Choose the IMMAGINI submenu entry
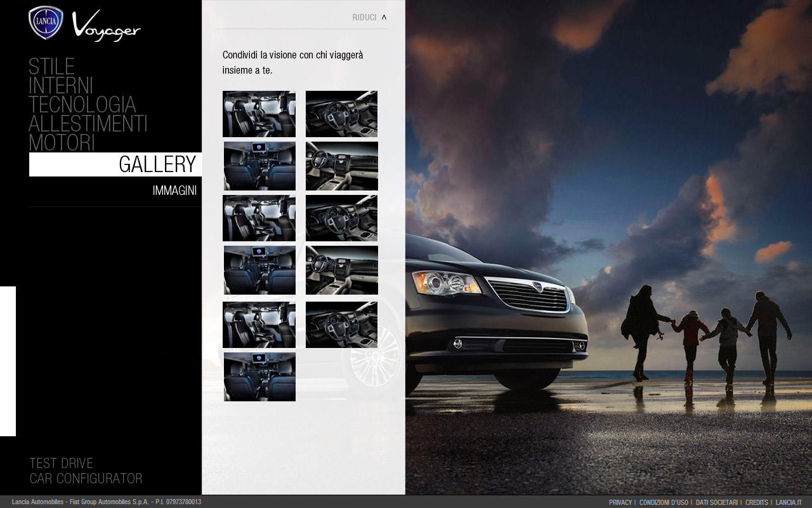Image resolution: width=812 pixels, height=508 pixels. coord(174,190)
